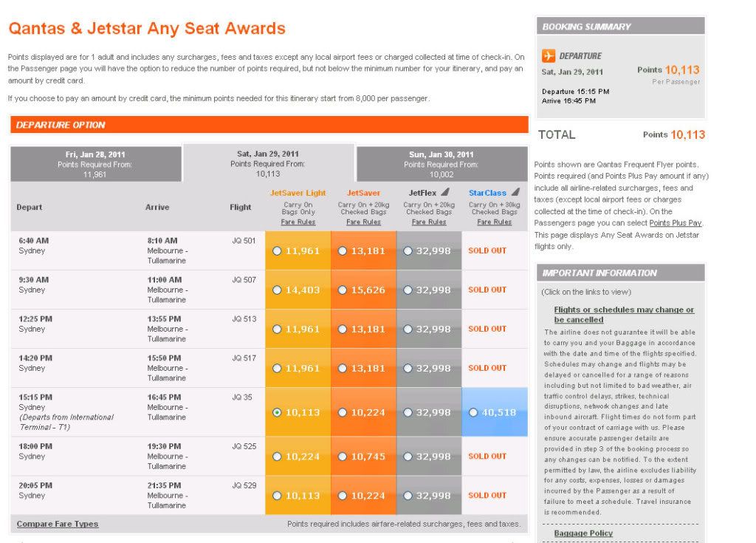Screen dimensions: 756x543
Task: Select JetFlex 32,998 for flight JQ 35
Action: coord(408,413)
